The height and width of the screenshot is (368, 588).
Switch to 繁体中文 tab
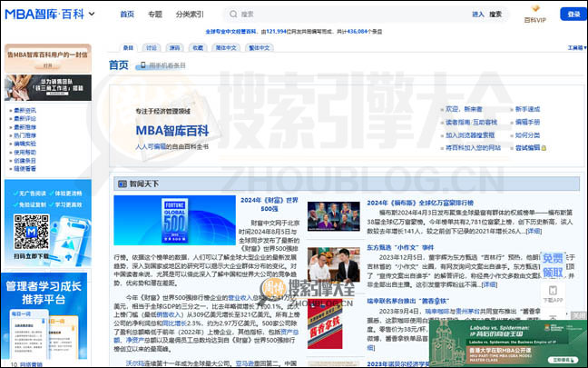pos(260,47)
